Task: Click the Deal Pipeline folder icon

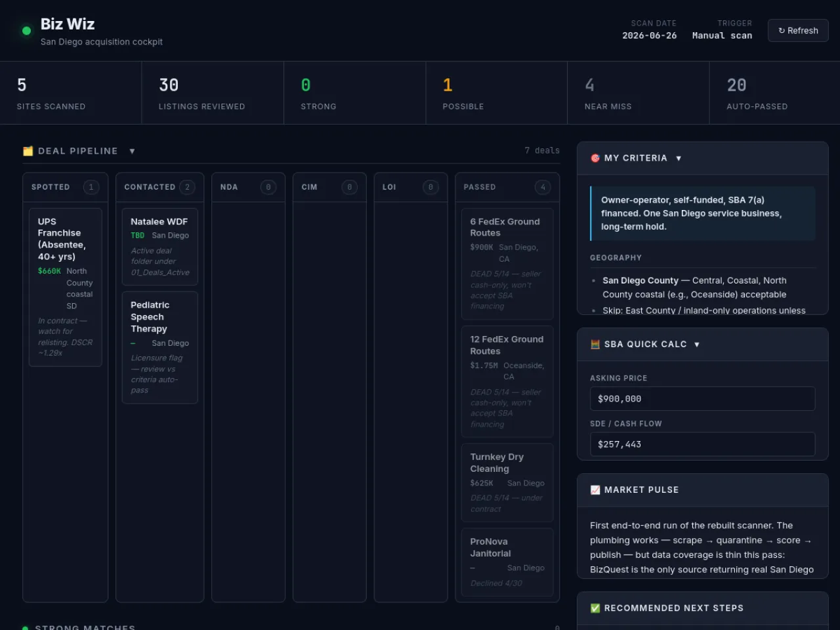Action: (28, 151)
